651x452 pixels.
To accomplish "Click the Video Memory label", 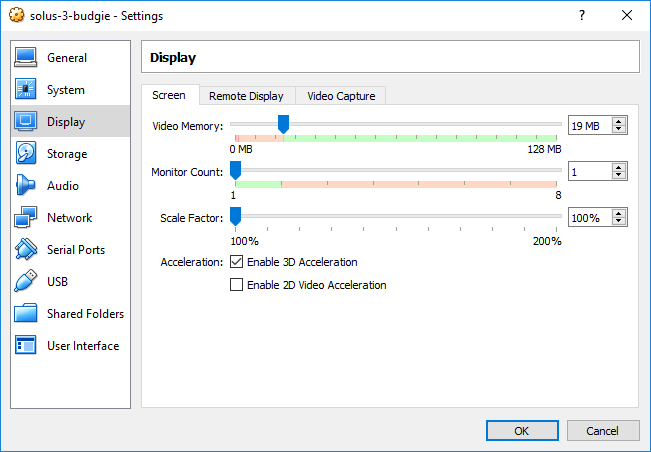I will coord(188,126).
